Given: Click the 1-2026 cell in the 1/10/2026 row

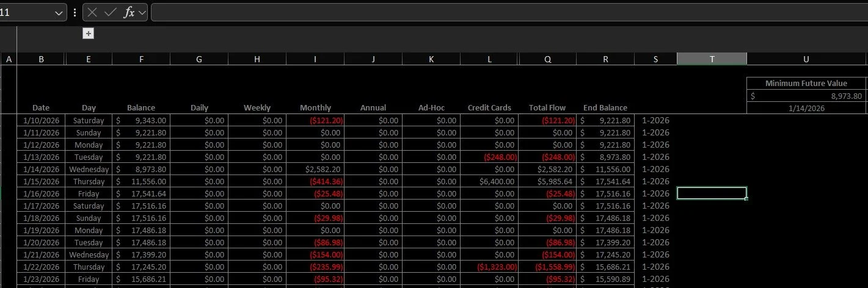Looking at the screenshot, I should [655, 120].
